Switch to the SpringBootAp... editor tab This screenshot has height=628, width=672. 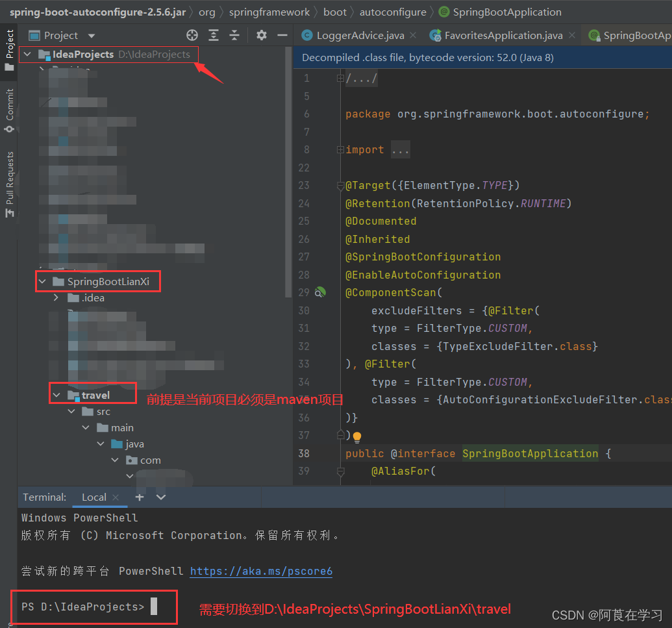point(630,36)
